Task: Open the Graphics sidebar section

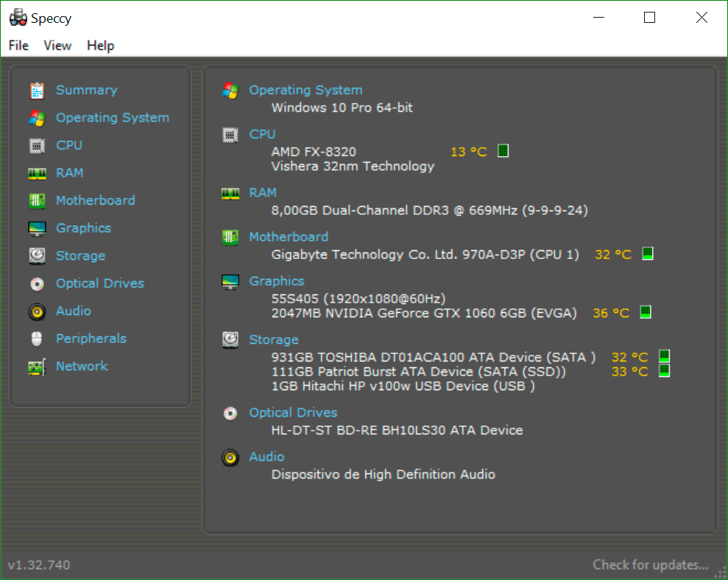Action: click(x=84, y=228)
